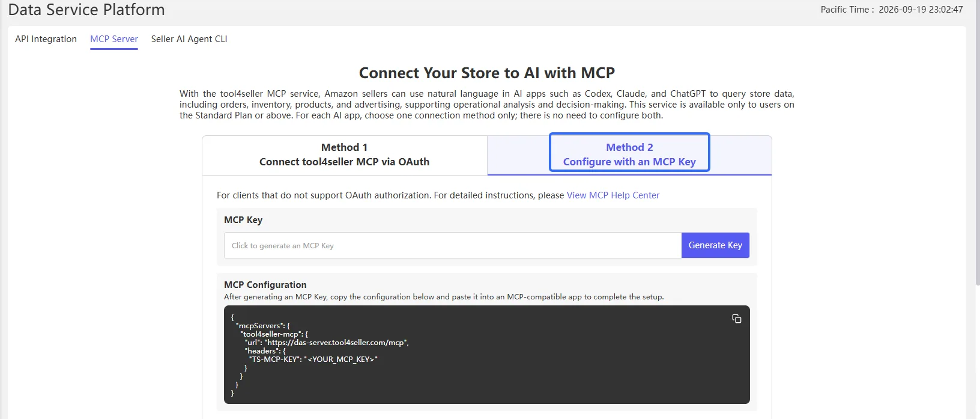Click the server URL line in the config
The width and height of the screenshot is (980, 419).
point(327,343)
